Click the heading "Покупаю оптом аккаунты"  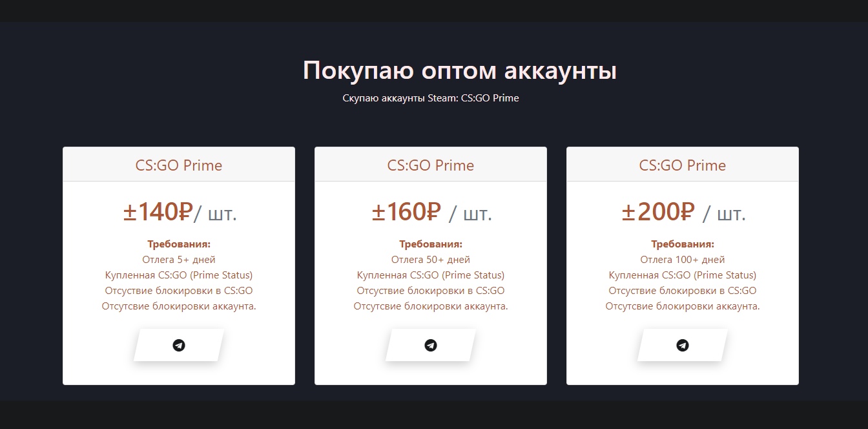459,70
